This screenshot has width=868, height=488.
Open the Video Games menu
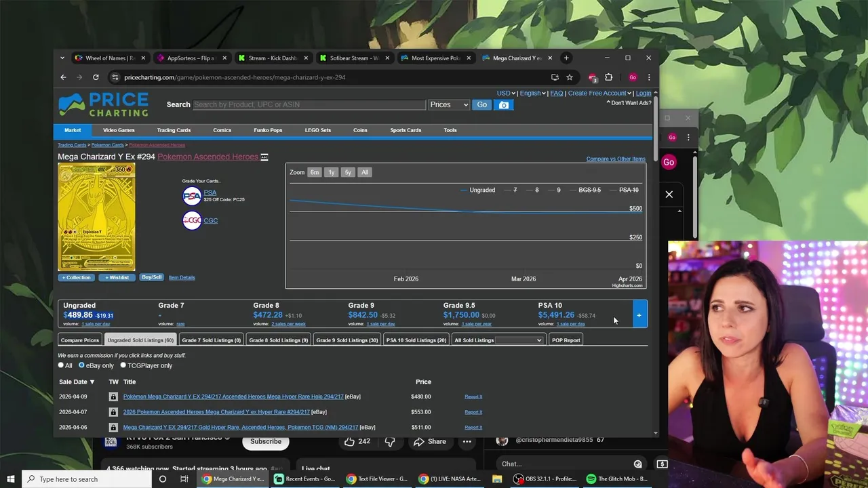click(119, 130)
